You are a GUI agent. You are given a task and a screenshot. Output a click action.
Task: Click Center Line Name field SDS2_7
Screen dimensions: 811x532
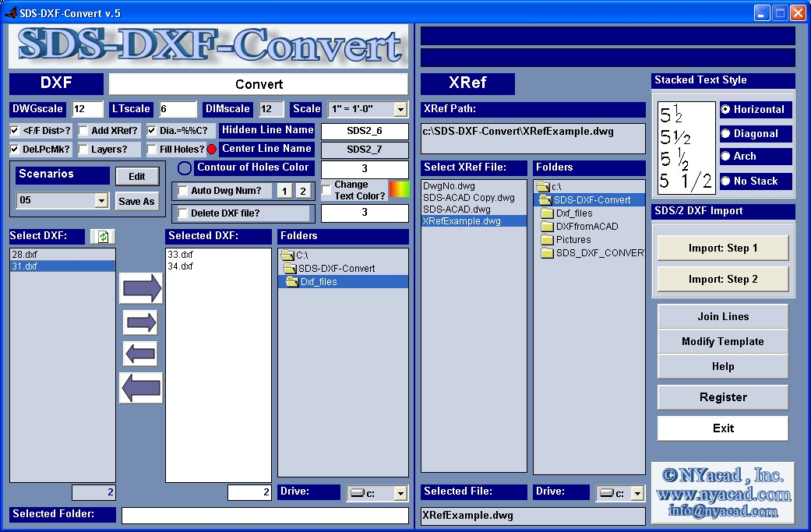click(365, 150)
